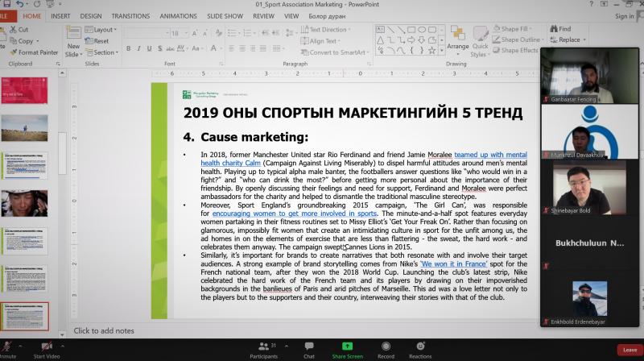Switch to the REVIEW tab

tap(263, 16)
